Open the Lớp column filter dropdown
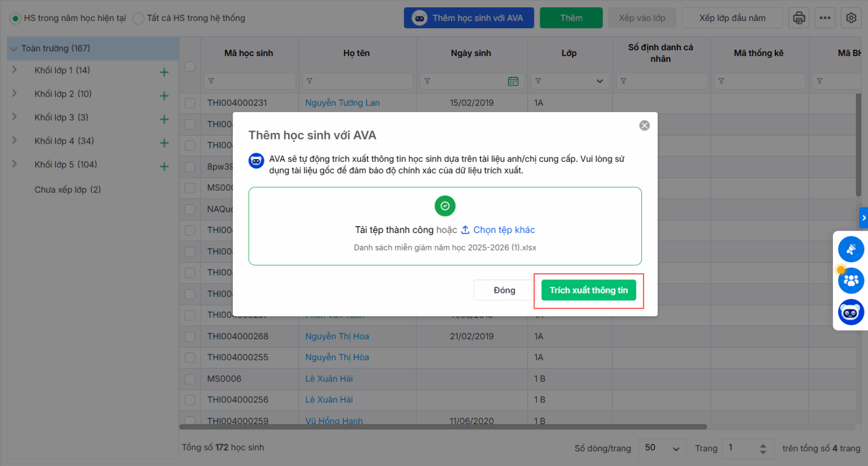This screenshot has width=868, height=466. pos(600,81)
